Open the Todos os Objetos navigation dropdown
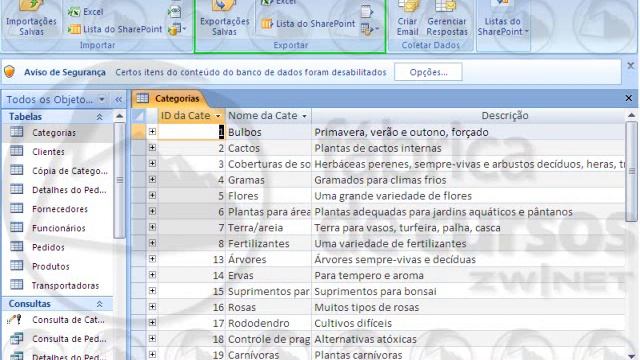This screenshot has height=360, width=640. (x=102, y=99)
